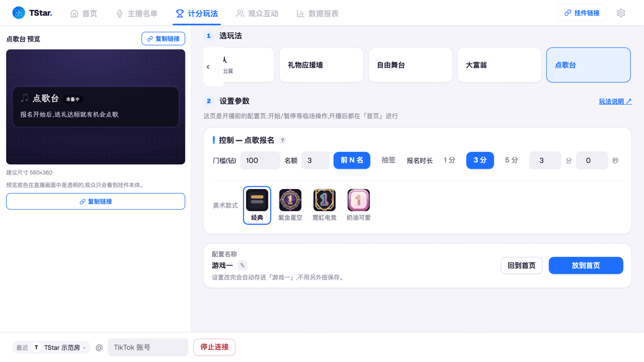
Task: Select 前 N 名 mode
Action: (352, 160)
